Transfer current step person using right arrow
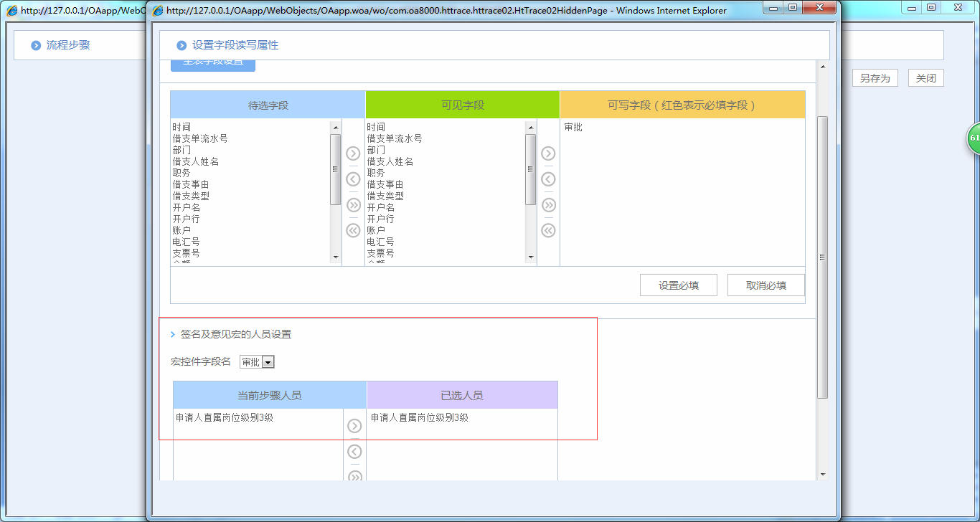Screen dimensions: 980x522 pos(354,425)
